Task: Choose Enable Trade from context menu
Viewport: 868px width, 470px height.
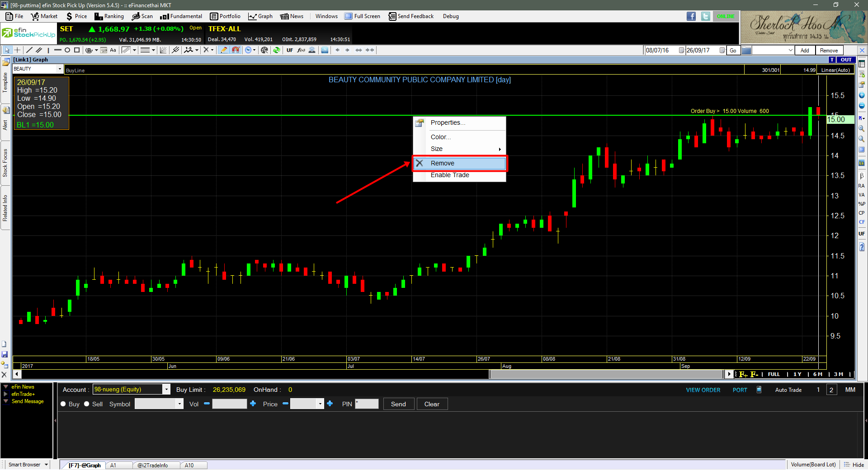Action: pos(459,175)
